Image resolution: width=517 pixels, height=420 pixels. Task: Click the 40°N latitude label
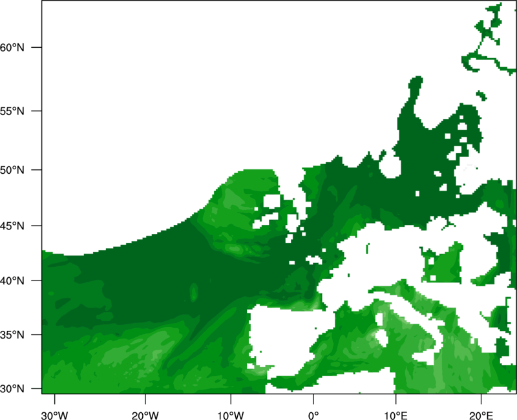coord(12,281)
